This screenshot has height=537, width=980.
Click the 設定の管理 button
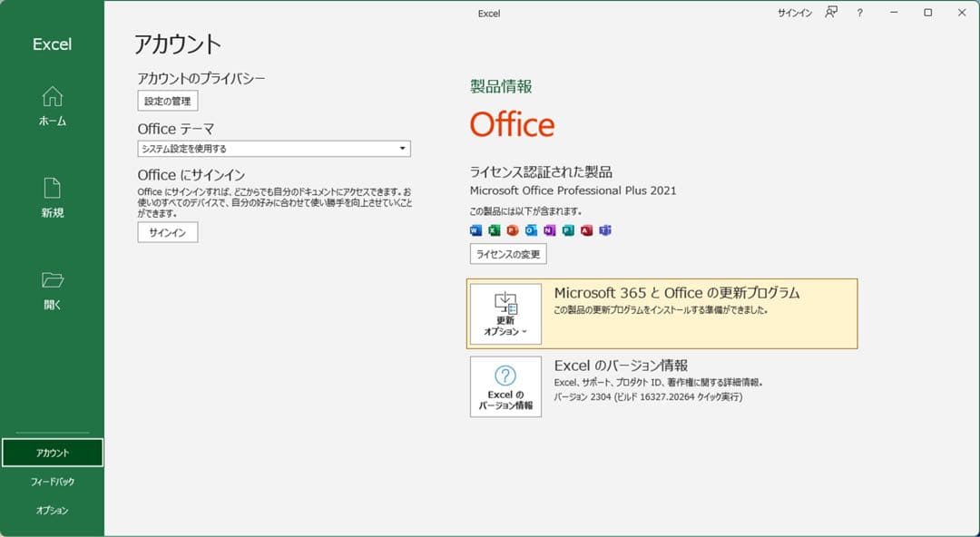[x=166, y=101]
